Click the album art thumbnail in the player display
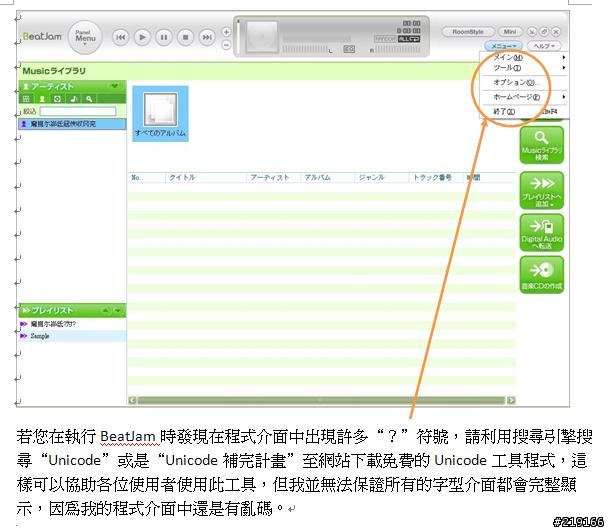The image size is (609, 530). (x=262, y=37)
